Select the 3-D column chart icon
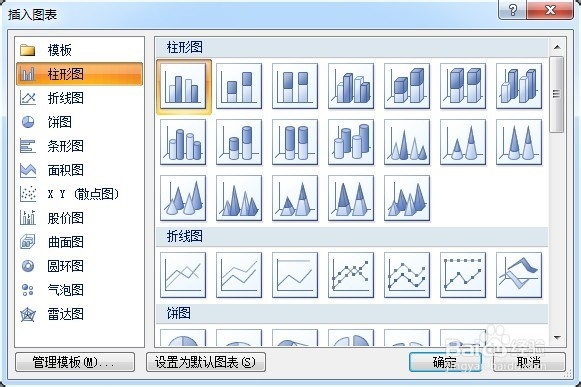Image resolution: width=581 pixels, height=387 pixels. tap(519, 86)
